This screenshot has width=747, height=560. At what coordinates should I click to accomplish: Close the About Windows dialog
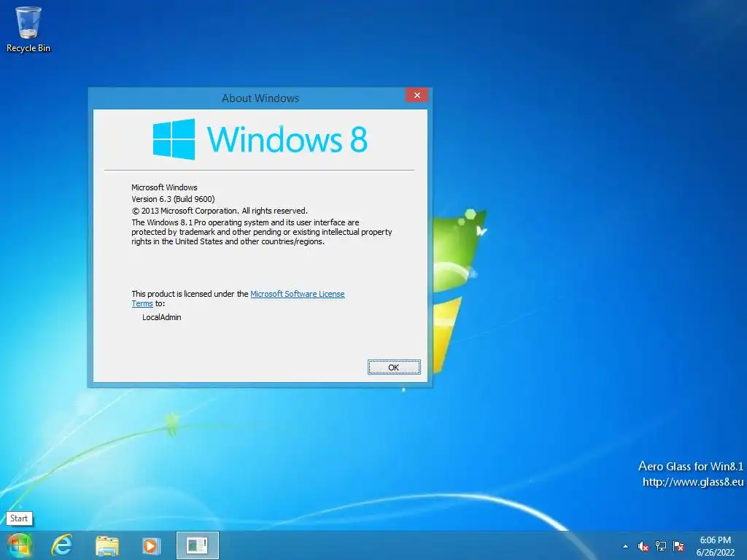[417, 96]
